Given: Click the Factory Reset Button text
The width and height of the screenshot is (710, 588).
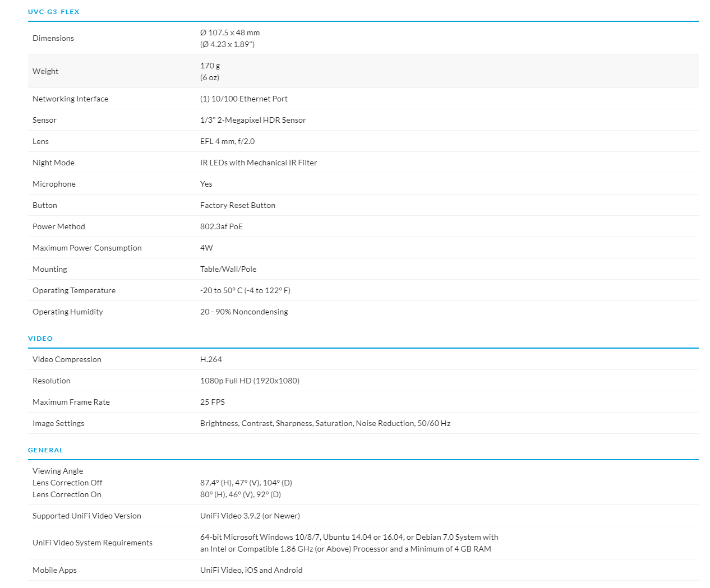Looking at the screenshot, I should (x=238, y=205).
